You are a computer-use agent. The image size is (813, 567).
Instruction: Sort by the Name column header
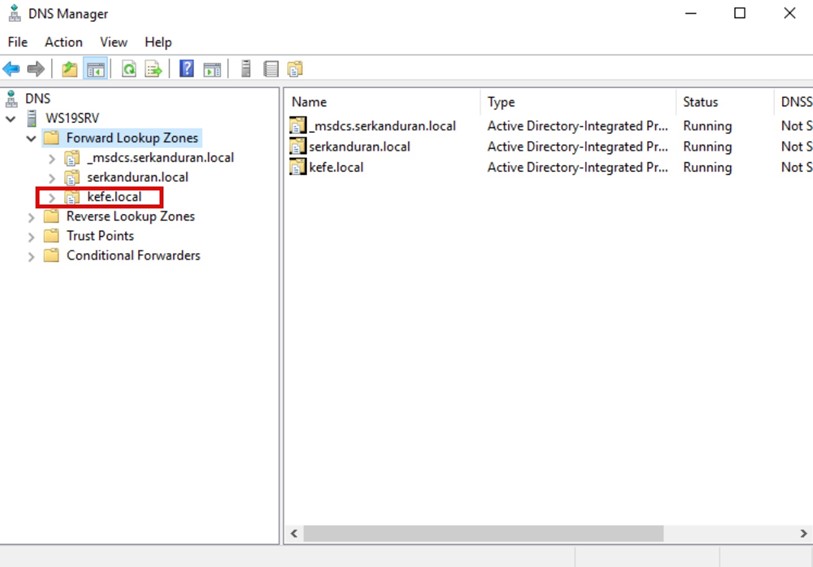click(x=384, y=102)
